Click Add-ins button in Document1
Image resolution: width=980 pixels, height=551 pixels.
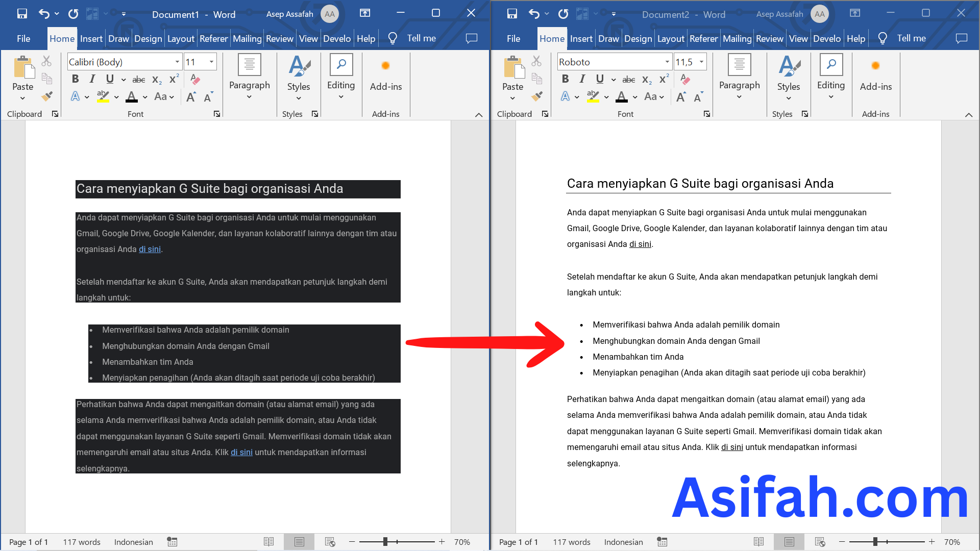[x=386, y=77]
